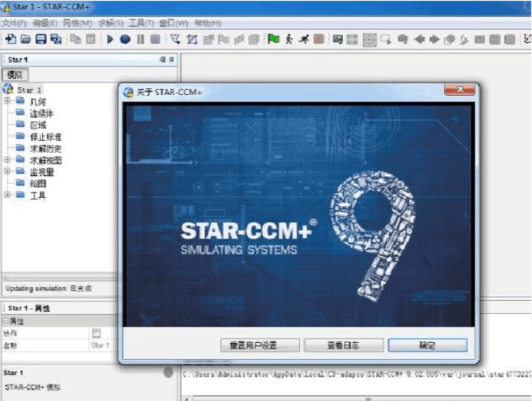The image size is (532, 401).
Task: Click the surface mesh generation toolbar icon
Action: [x=175, y=39]
